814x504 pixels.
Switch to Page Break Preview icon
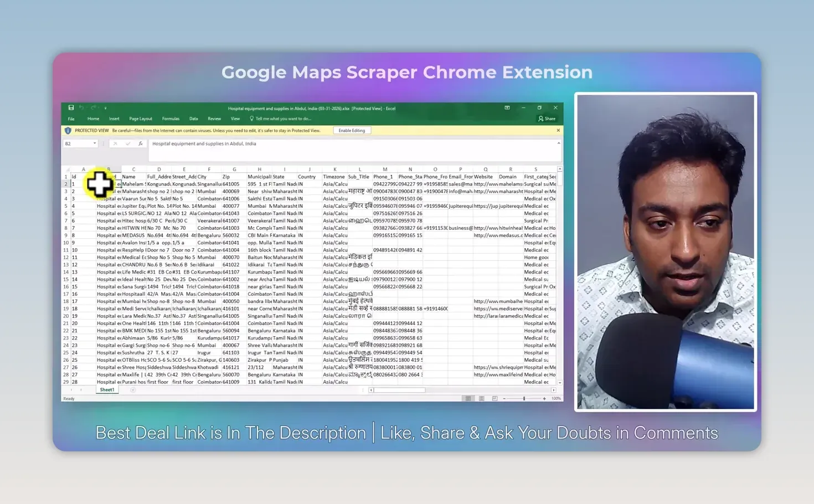tap(494, 398)
